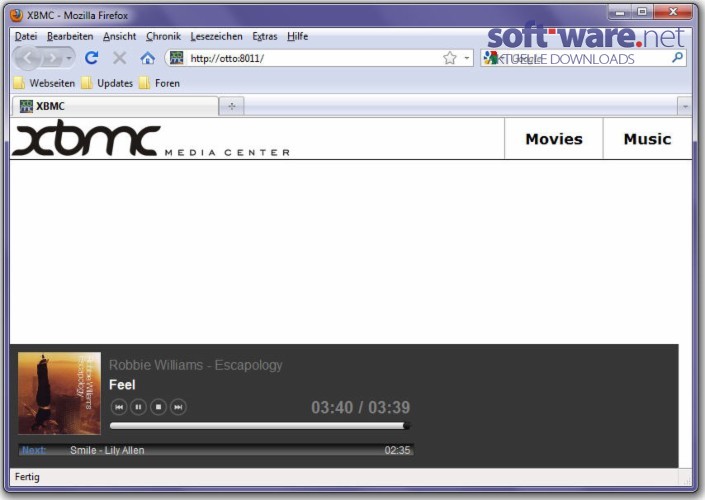The image size is (705, 500).
Task: Open the Foren bookmarks folder
Action: click(159, 83)
